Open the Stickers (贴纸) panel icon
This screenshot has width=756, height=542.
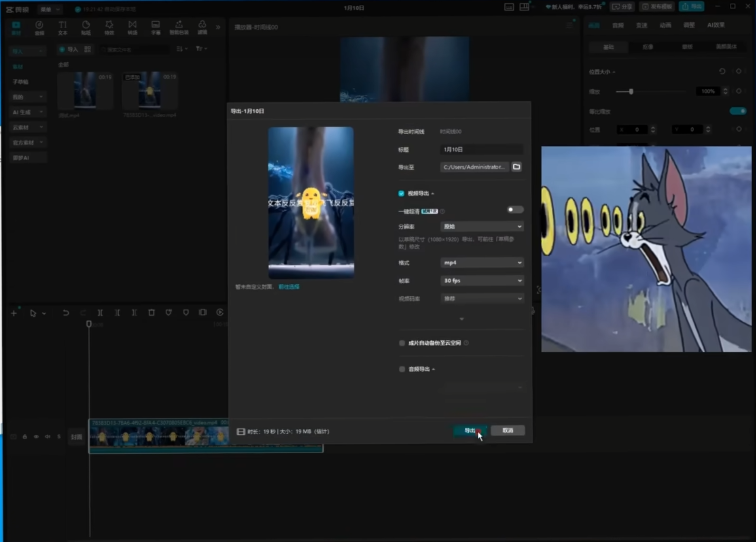tap(86, 28)
